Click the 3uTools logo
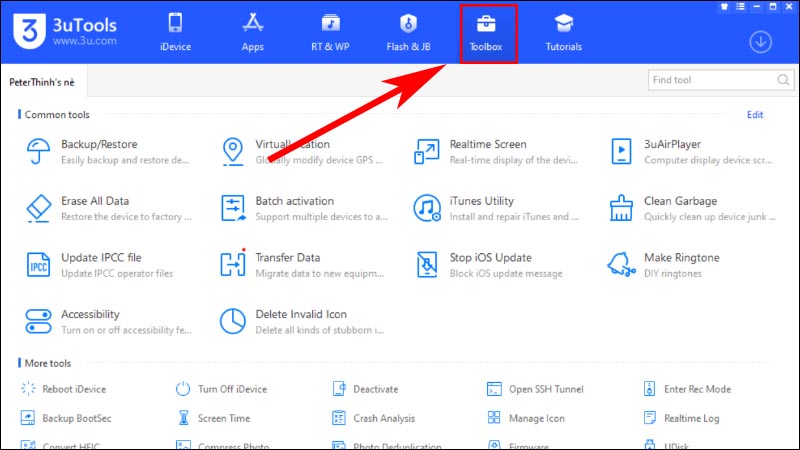Screen dimensions: 800x450 pos(65,31)
